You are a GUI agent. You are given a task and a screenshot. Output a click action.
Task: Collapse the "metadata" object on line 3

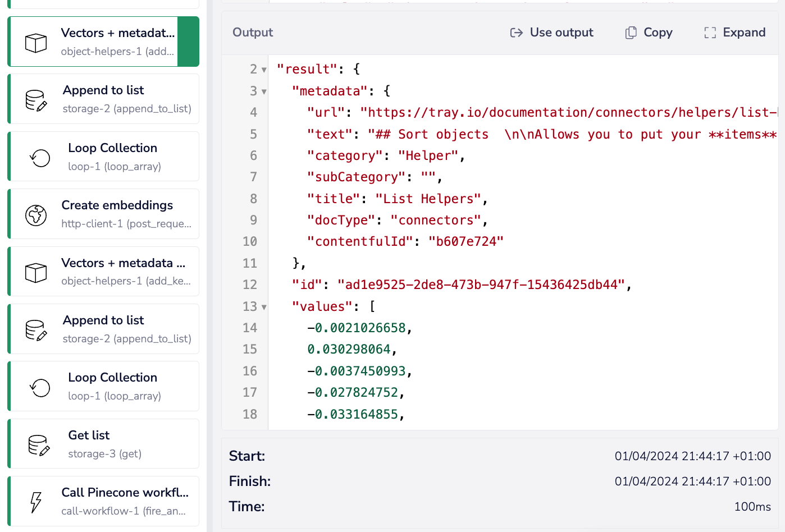pos(264,91)
